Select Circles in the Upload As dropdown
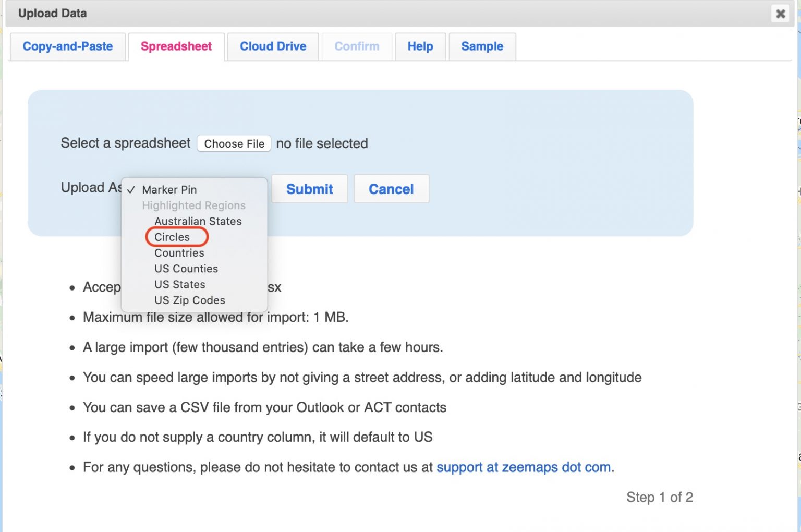Viewport: 801px width, 532px height. point(172,237)
